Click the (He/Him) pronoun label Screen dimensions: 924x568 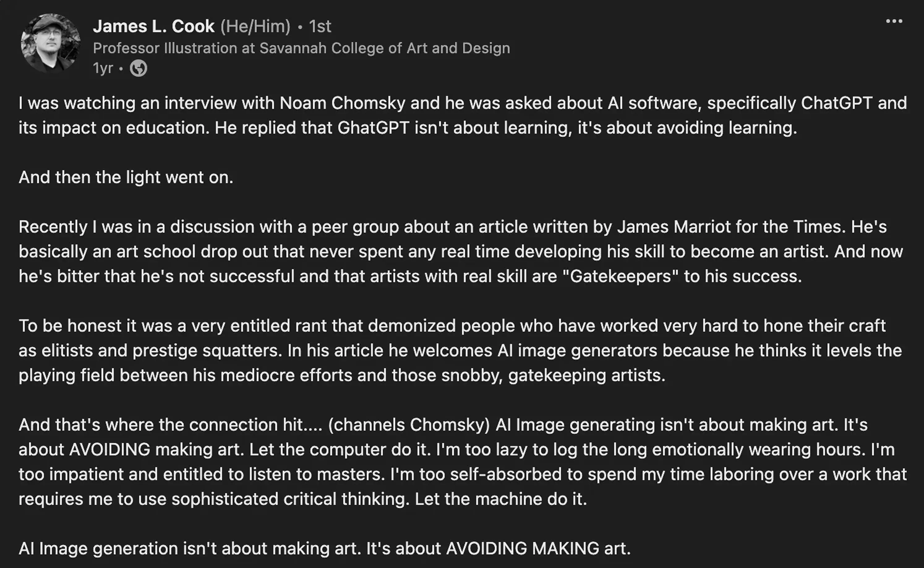coord(256,26)
